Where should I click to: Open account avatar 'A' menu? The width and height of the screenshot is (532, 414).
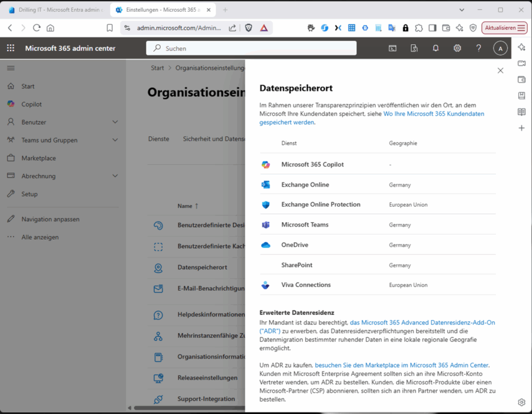tap(500, 48)
